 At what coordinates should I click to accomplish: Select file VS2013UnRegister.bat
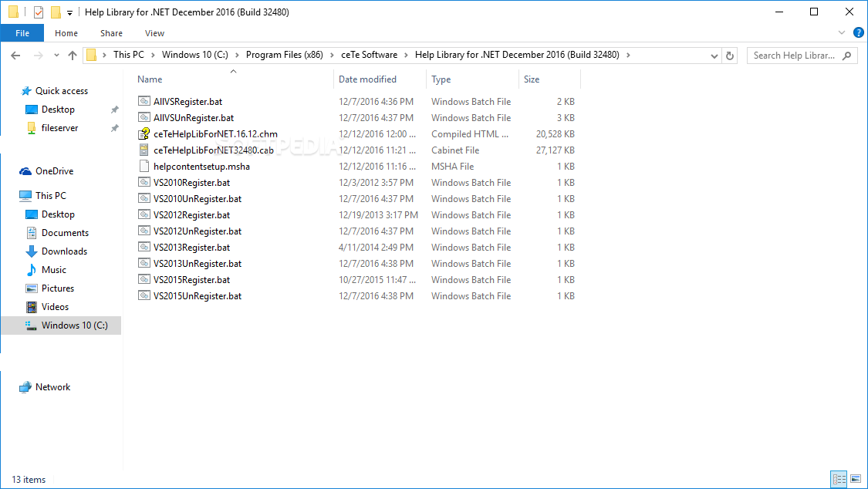click(198, 263)
